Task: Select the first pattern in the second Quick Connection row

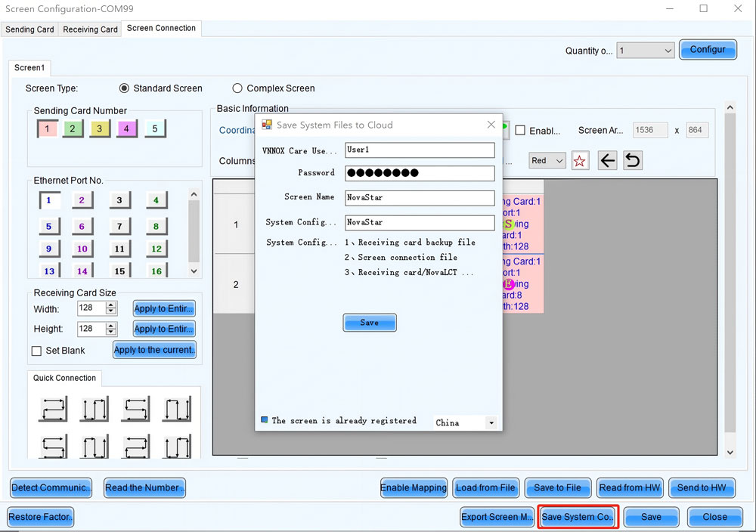Action: click(51, 446)
